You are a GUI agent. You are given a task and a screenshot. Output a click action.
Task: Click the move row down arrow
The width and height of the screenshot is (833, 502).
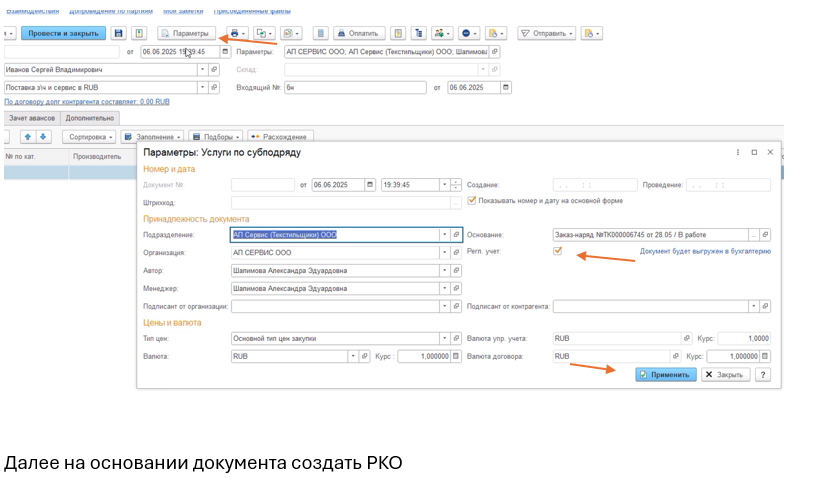[43, 136]
